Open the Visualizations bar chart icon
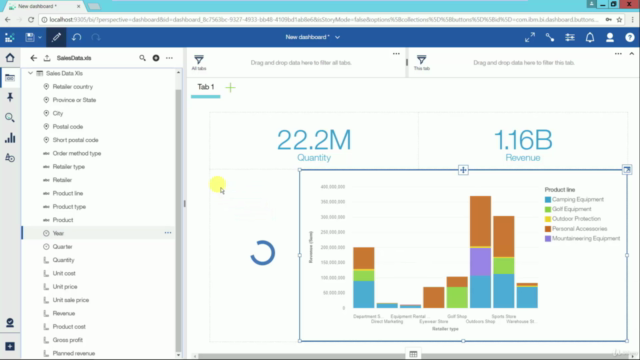This screenshot has height=360, width=640. coord(10,138)
